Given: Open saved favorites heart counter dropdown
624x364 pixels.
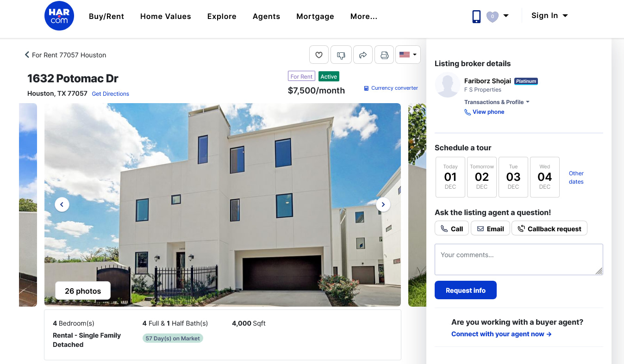Looking at the screenshot, I should click(498, 17).
